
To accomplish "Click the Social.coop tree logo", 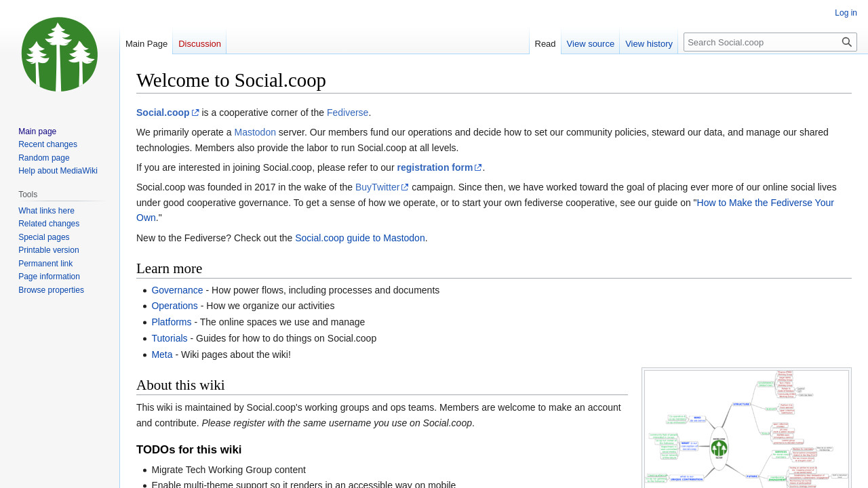I will pos(60,54).
